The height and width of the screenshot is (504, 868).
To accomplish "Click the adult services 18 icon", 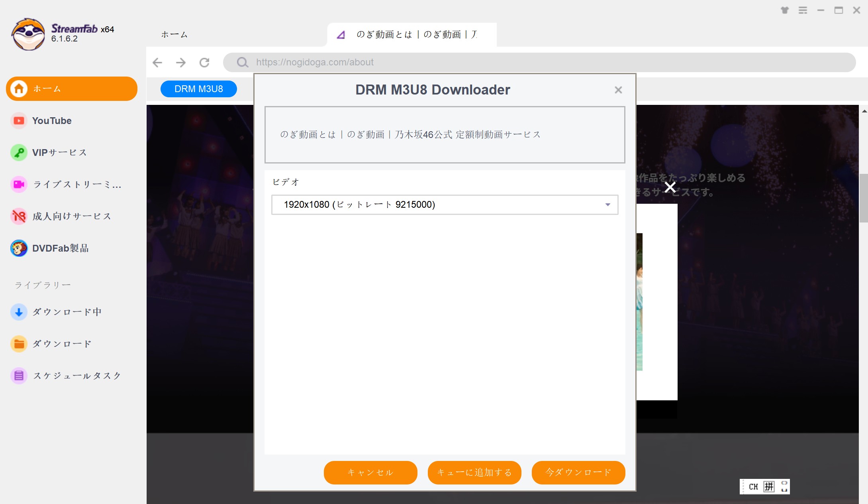I will coord(19,216).
